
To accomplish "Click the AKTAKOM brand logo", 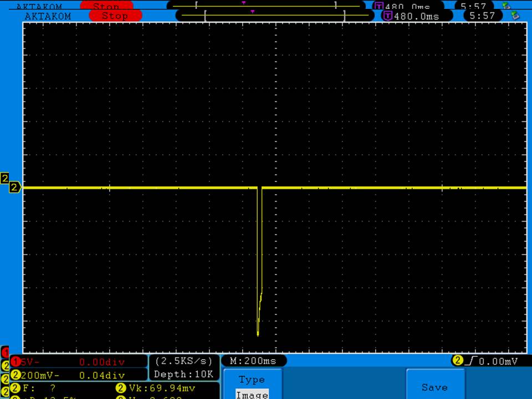I will tap(48, 16).
